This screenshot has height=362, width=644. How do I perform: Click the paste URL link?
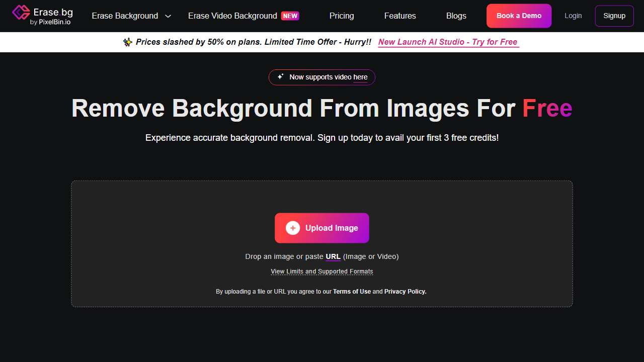[333, 256]
